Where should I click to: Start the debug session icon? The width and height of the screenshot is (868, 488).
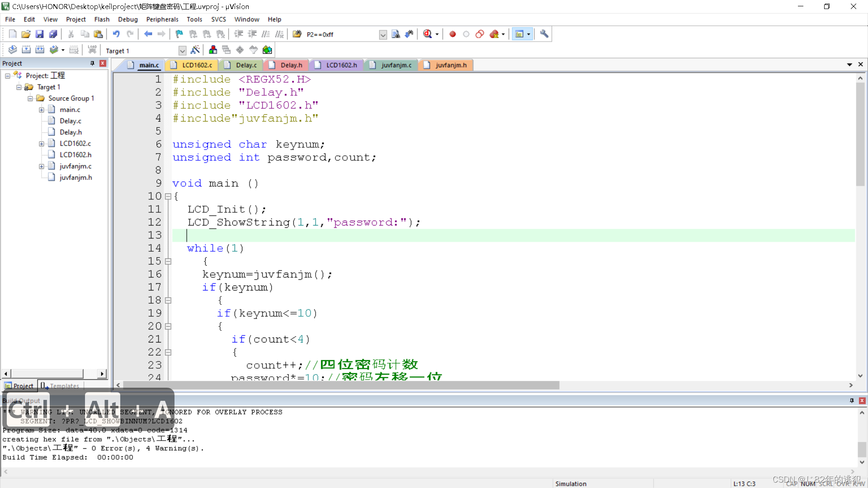pyautogui.click(x=427, y=34)
